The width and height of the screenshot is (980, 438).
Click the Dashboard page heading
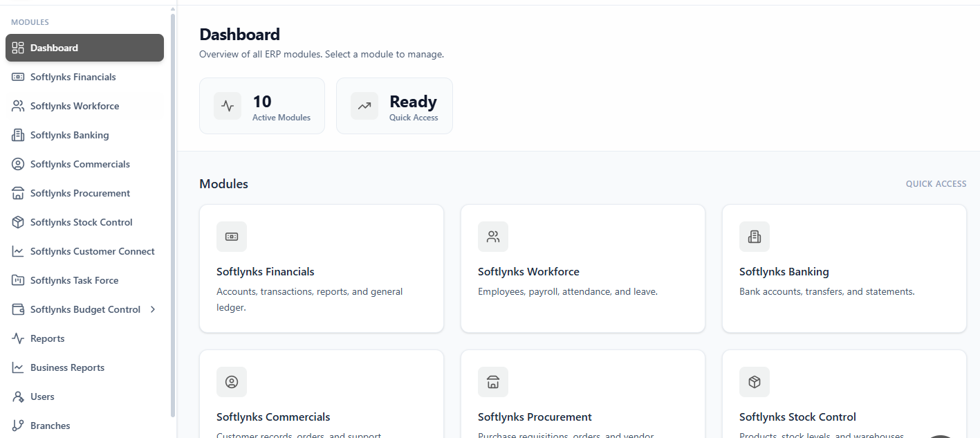click(x=239, y=35)
